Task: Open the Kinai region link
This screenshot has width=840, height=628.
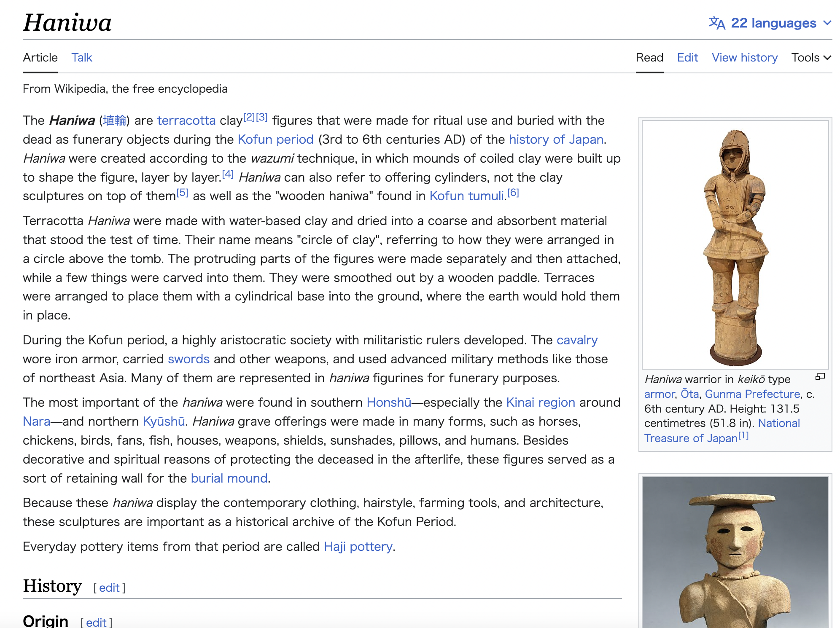Action: [x=541, y=403]
